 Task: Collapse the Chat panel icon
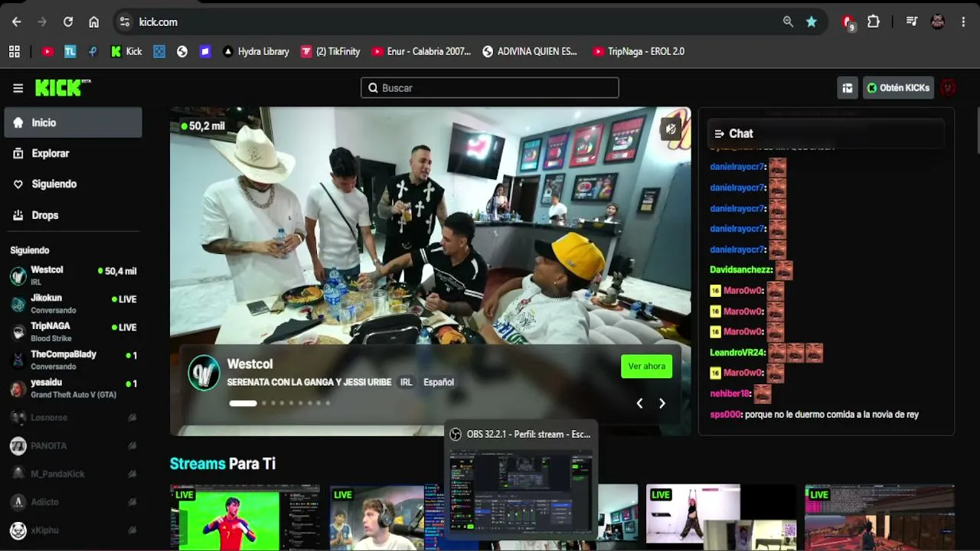coord(719,134)
